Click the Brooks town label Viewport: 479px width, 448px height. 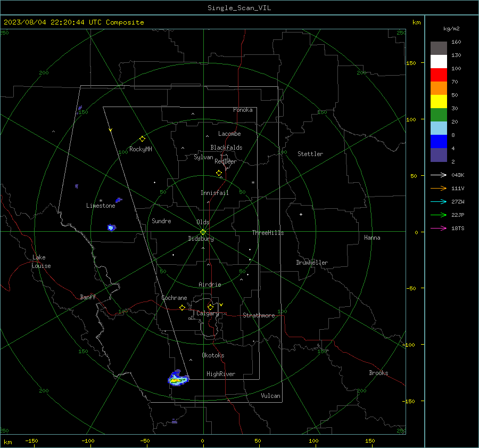pyautogui.click(x=378, y=373)
